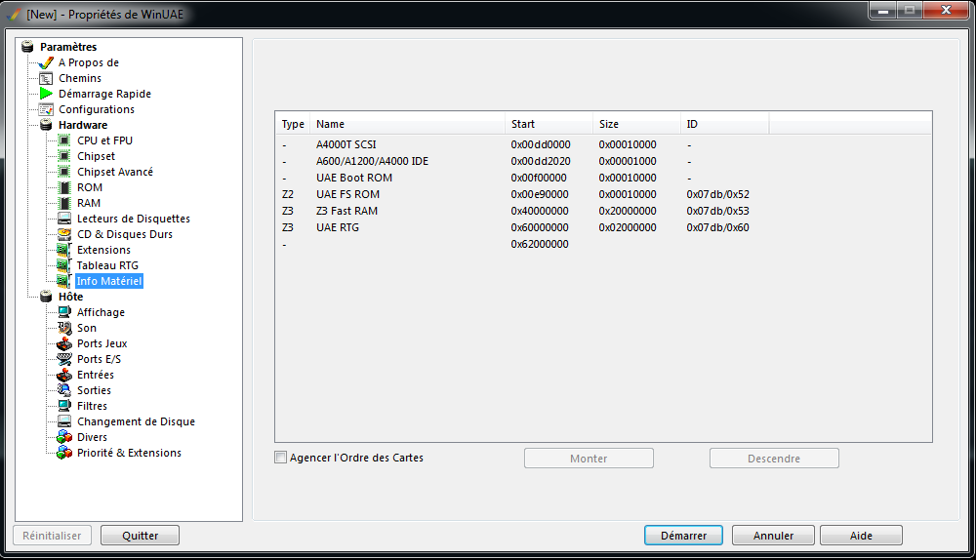Click the CD & Disques Durs icon
This screenshot has height=560, width=976.
pyautogui.click(x=64, y=234)
